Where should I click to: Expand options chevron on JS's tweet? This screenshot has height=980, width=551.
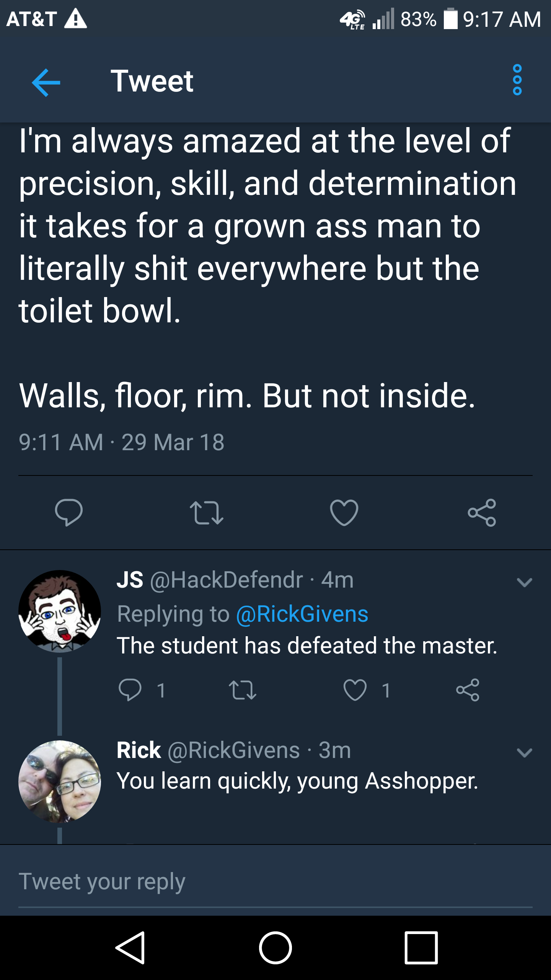[524, 583]
